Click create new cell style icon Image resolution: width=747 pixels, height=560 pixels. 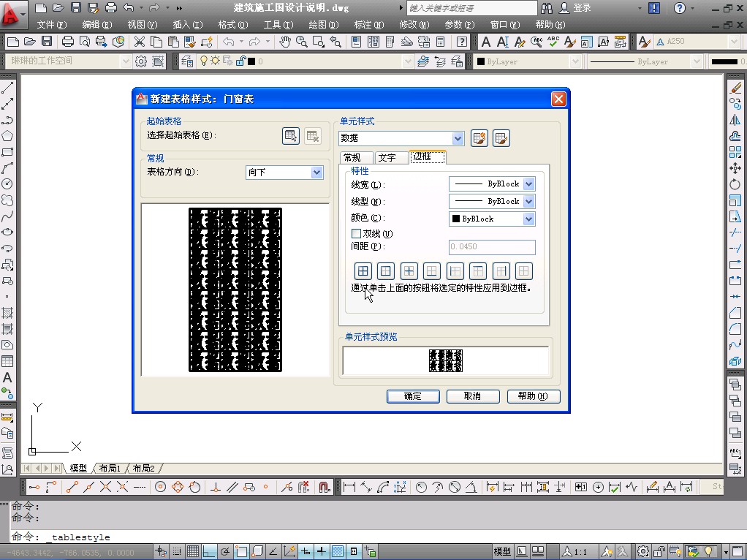pos(479,138)
